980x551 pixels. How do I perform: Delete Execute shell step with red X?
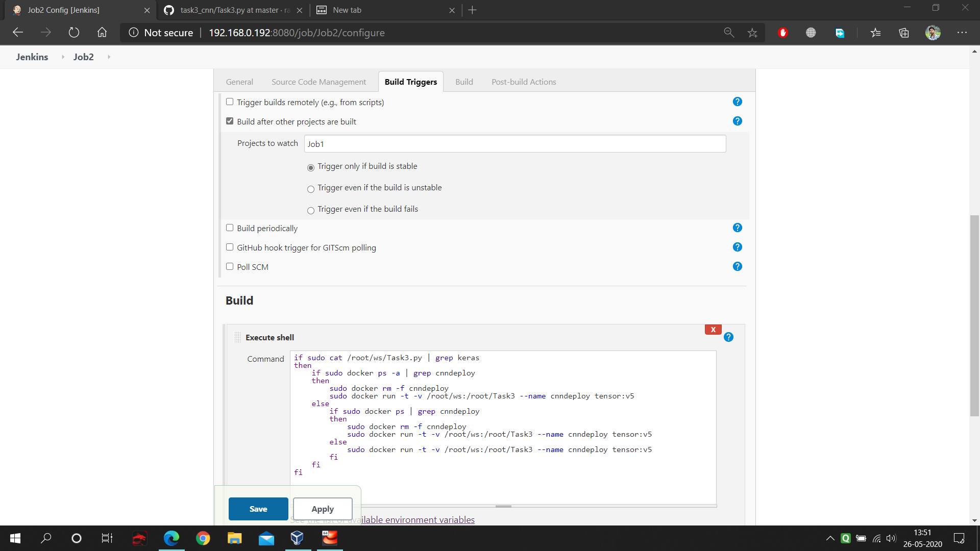[713, 330]
